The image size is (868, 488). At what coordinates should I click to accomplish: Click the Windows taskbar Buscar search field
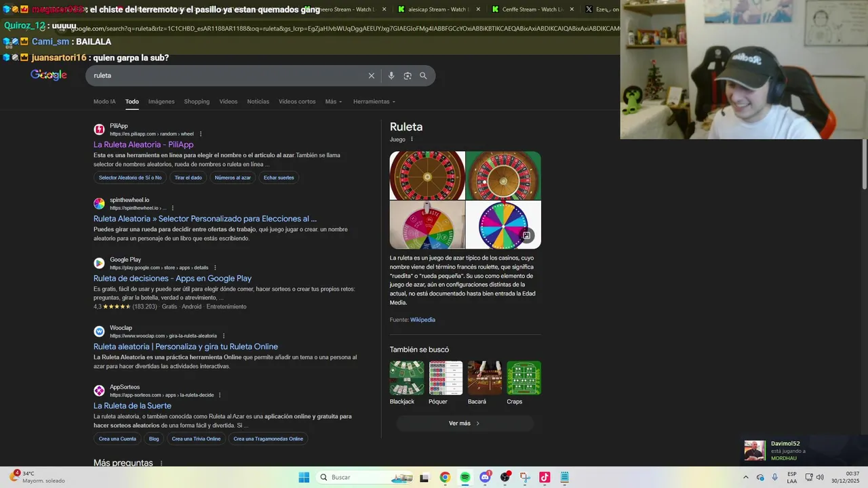point(365,477)
